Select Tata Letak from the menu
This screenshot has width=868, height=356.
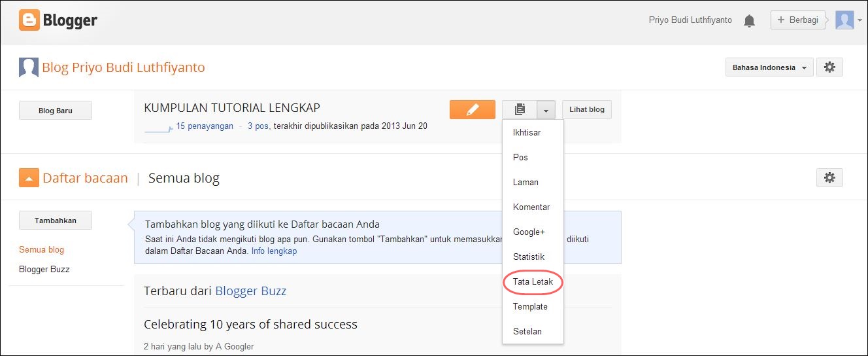[533, 281]
